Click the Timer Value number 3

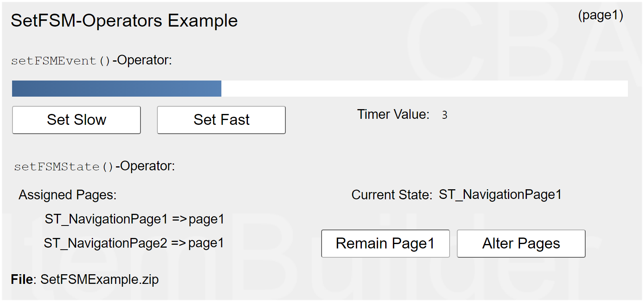[x=444, y=115]
